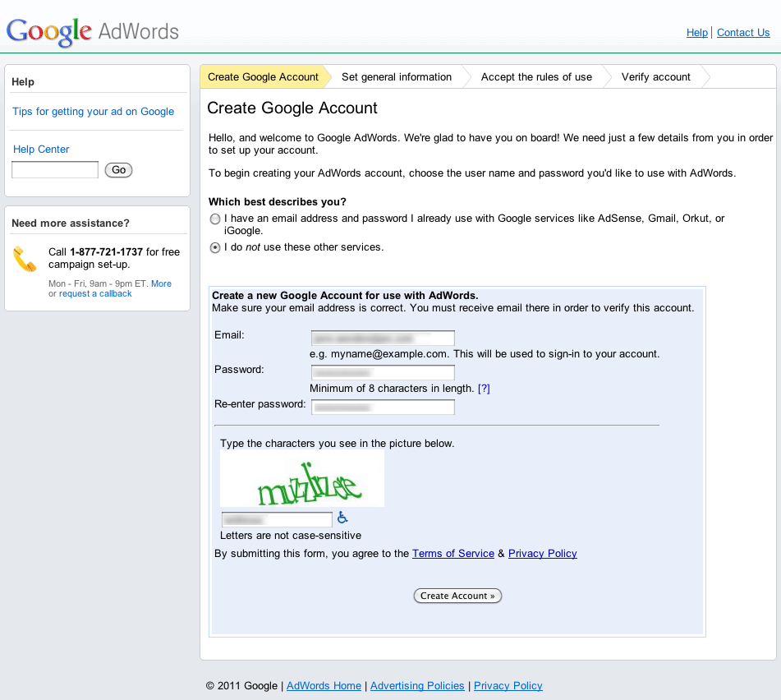This screenshot has width=781, height=700.
Task: Open the footer Privacy Policy link
Action: point(508,686)
